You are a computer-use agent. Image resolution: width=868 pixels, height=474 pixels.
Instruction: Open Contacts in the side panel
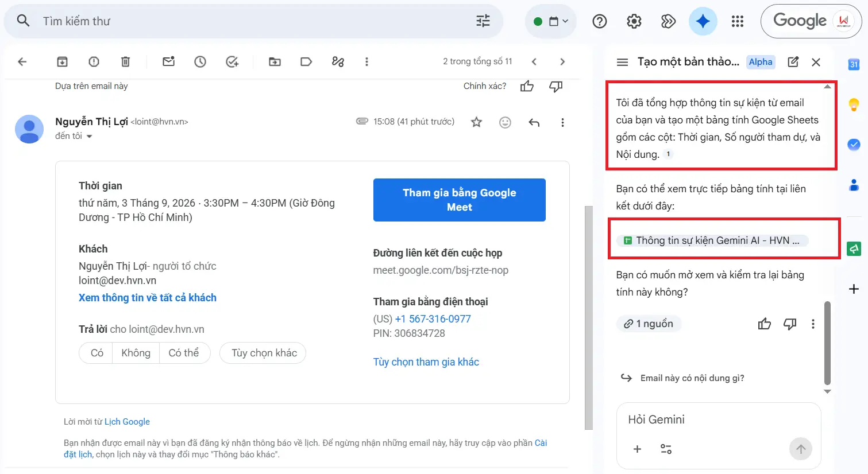pyautogui.click(x=854, y=185)
